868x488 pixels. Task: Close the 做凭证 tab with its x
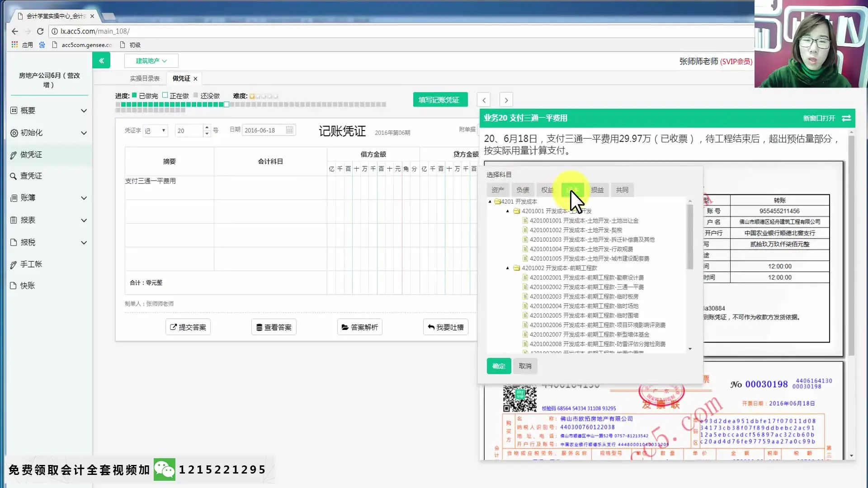[195, 79]
